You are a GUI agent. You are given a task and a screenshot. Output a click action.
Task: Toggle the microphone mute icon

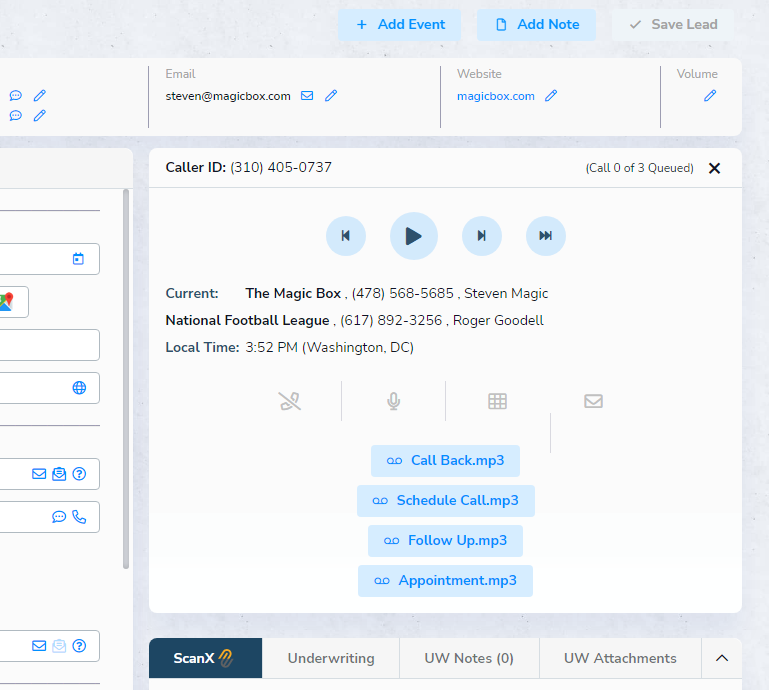(x=394, y=401)
